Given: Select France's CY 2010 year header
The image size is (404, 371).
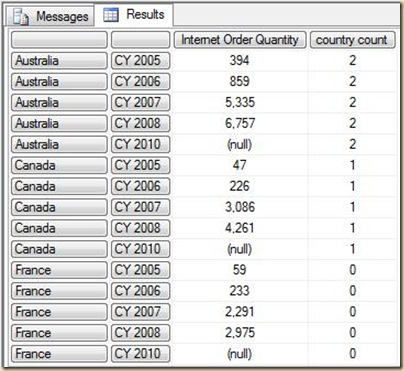Looking at the screenshot, I should coord(141,354).
